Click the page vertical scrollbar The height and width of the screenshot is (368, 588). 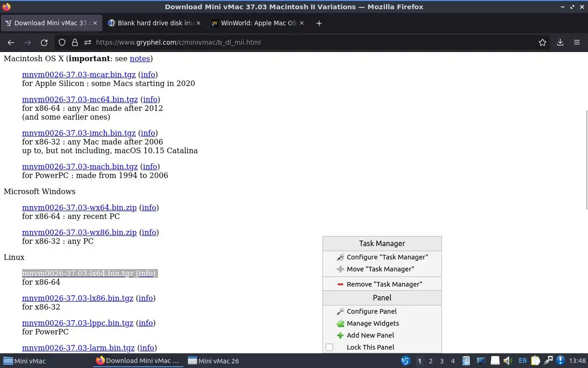pos(586,159)
